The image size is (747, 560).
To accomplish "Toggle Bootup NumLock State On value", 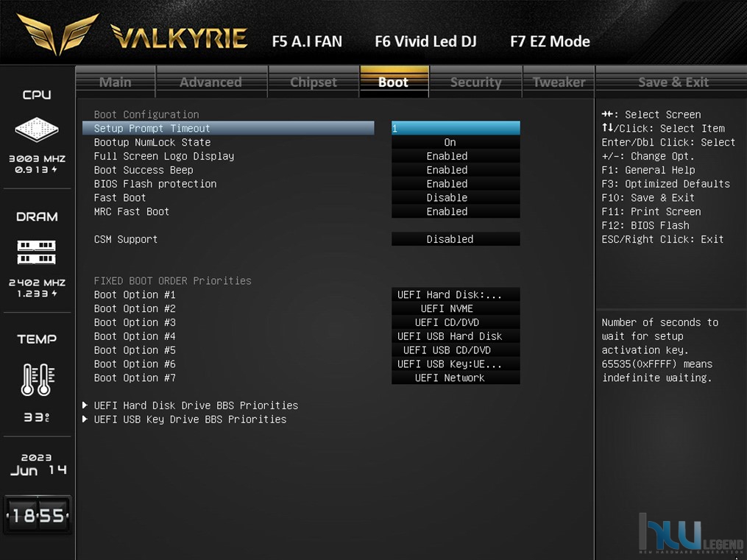I will pyautogui.click(x=456, y=142).
